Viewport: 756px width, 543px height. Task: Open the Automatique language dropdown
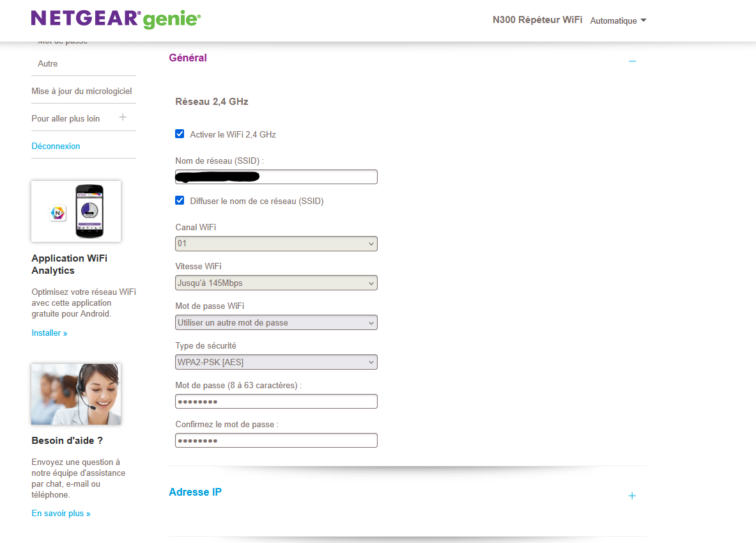618,20
